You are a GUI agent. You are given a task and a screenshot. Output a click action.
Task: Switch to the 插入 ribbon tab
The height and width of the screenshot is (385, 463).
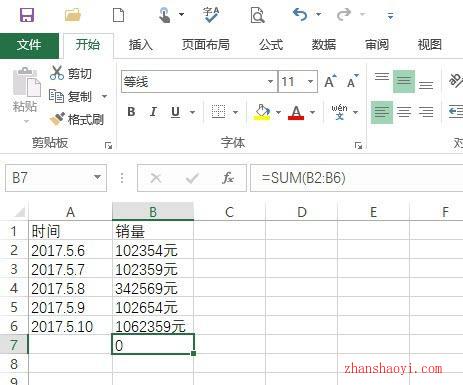[x=141, y=45]
